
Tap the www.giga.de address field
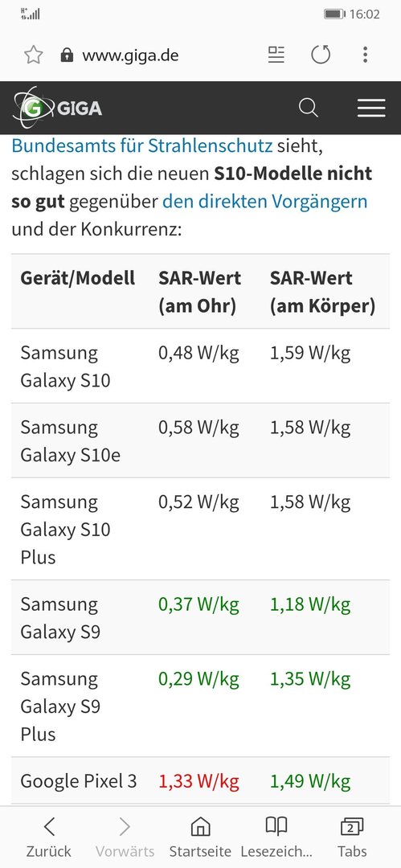[131, 55]
